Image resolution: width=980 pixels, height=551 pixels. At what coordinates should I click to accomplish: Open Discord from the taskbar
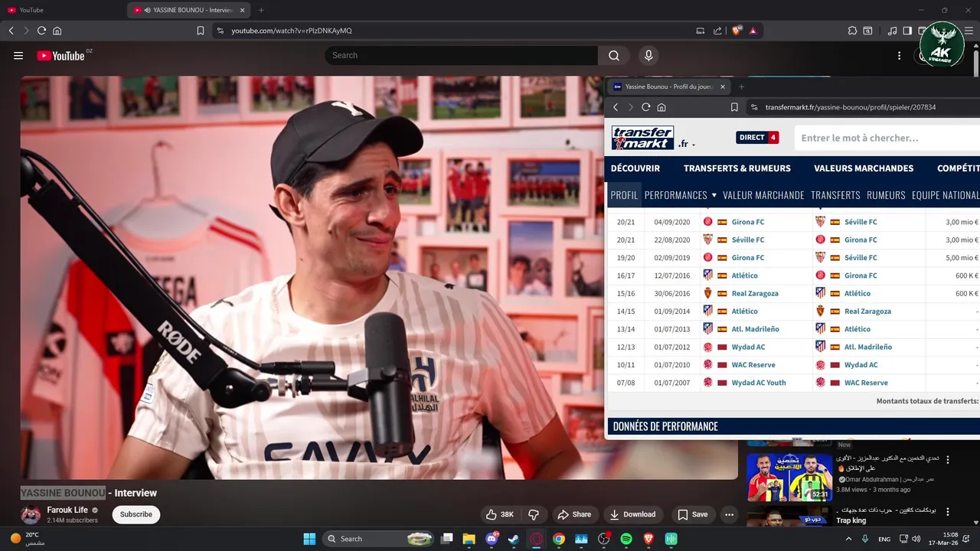click(492, 539)
